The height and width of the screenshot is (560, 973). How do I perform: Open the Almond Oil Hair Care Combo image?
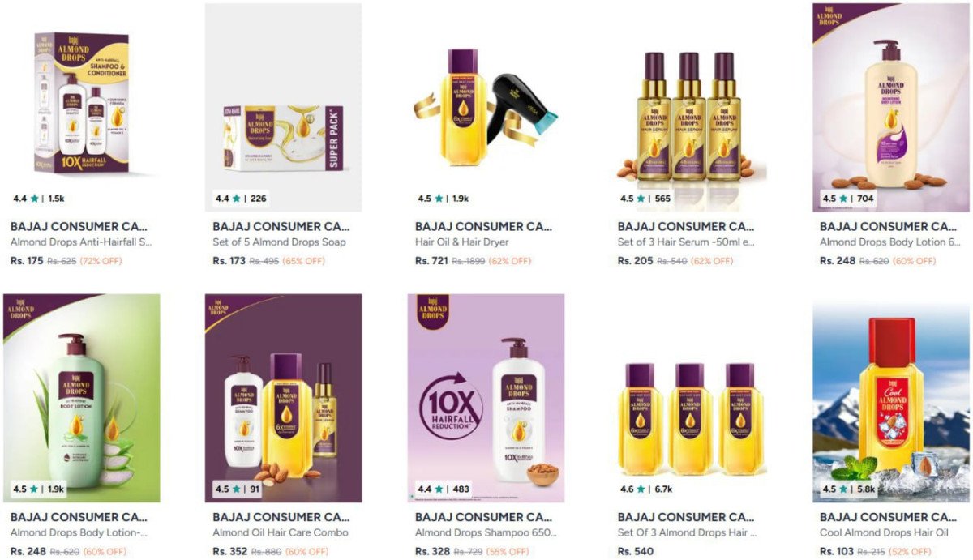coord(283,398)
